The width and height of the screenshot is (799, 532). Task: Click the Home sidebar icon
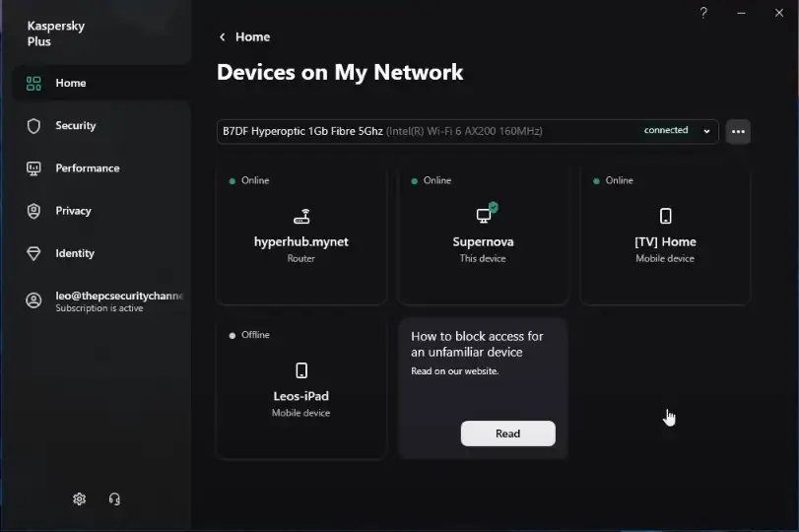pos(33,84)
